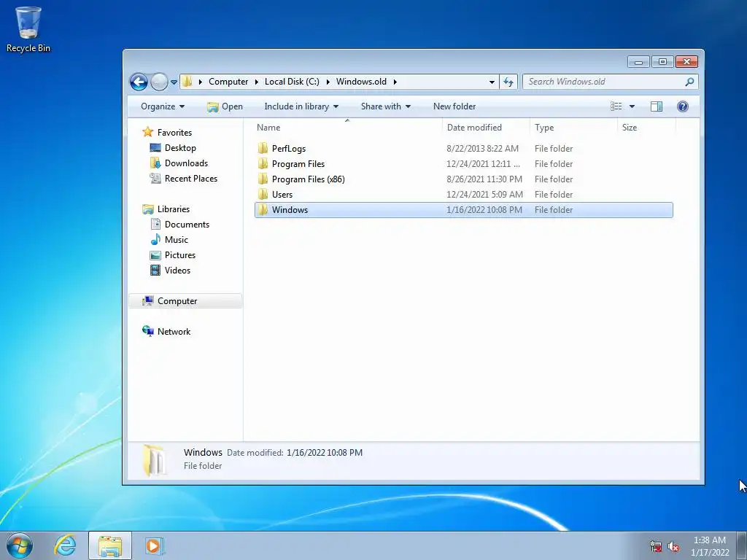Image resolution: width=747 pixels, height=560 pixels.
Task: Click the 12/24/2021 5:09 AM date cell
Action: 484,194
